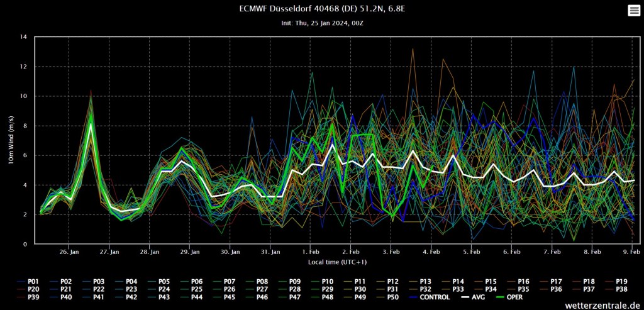
Task: Click the P33 legend entry
Action: click(x=457, y=289)
